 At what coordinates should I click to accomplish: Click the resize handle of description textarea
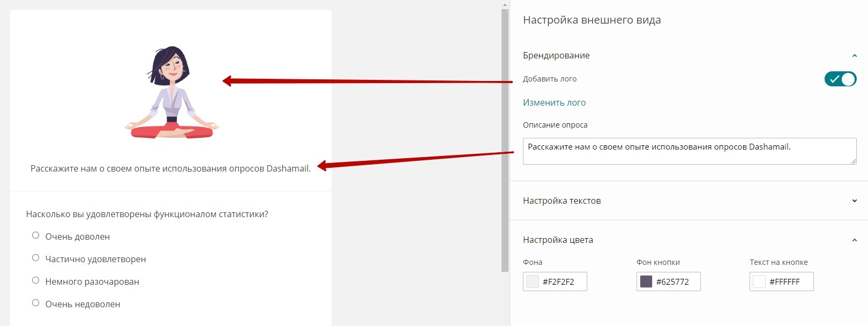tap(854, 161)
